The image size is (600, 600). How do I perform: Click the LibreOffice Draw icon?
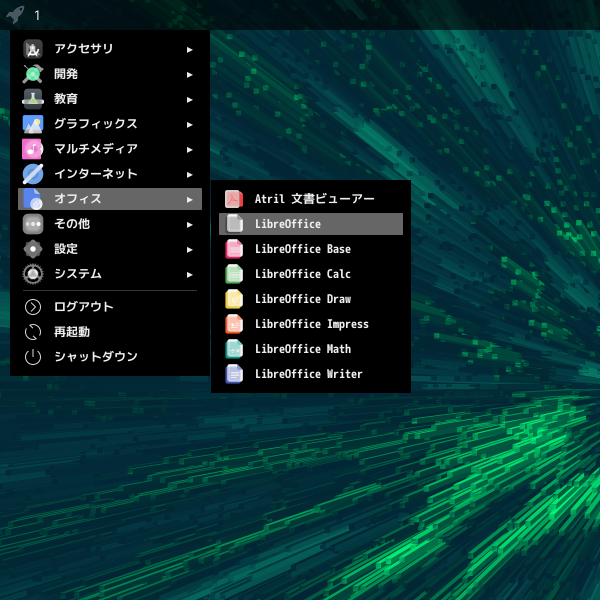[234, 299]
